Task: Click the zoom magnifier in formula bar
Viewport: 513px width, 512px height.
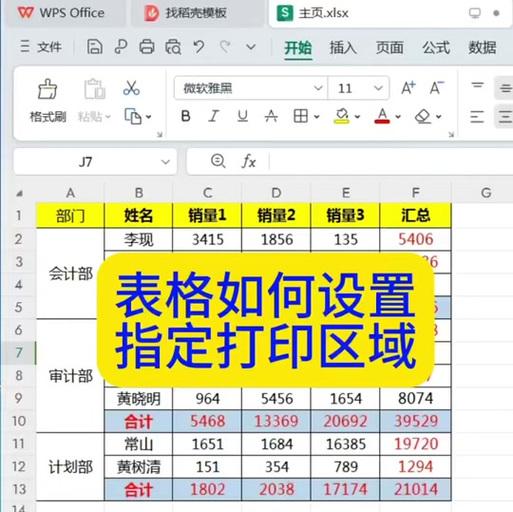Action: (x=218, y=161)
